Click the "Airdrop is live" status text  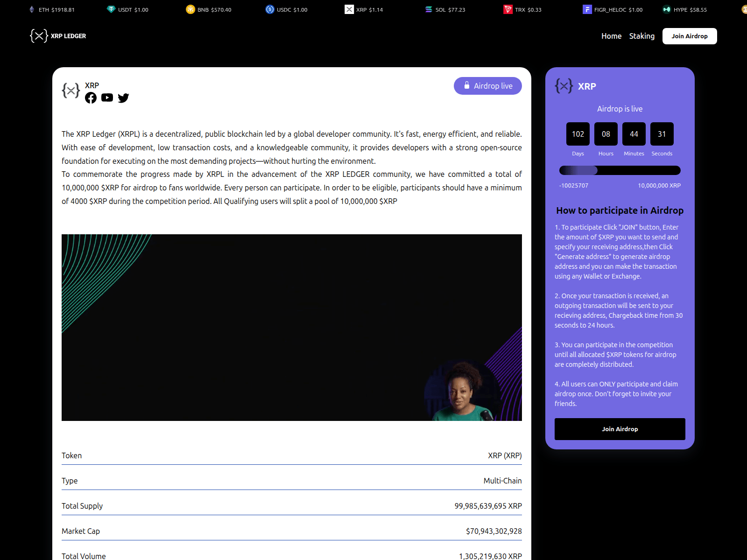(620, 109)
